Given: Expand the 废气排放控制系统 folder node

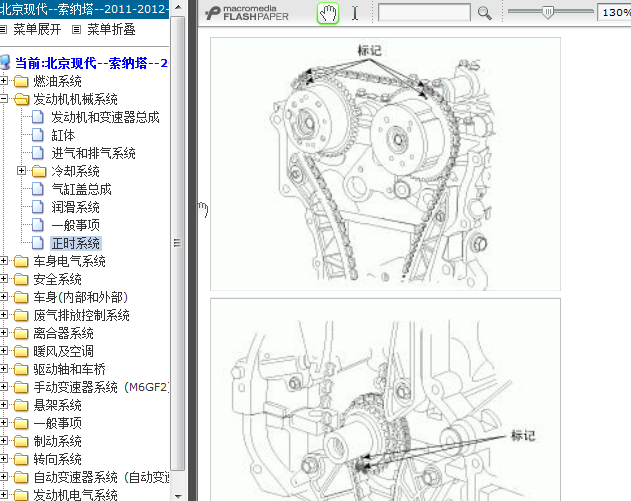Looking at the screenshot, I should pos(4,315).
